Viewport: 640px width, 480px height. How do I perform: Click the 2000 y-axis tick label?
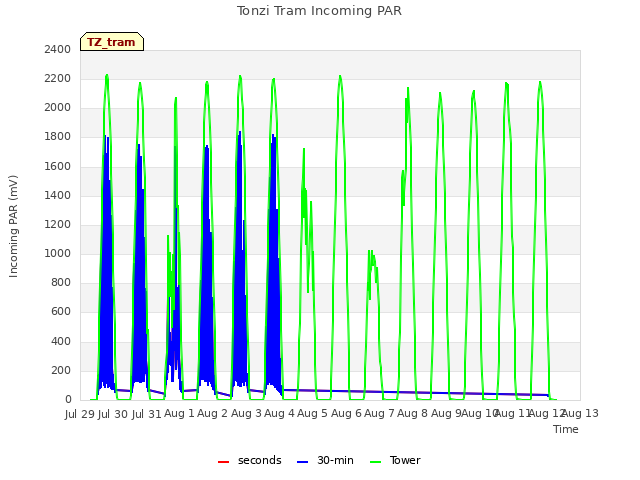(58, 108)
